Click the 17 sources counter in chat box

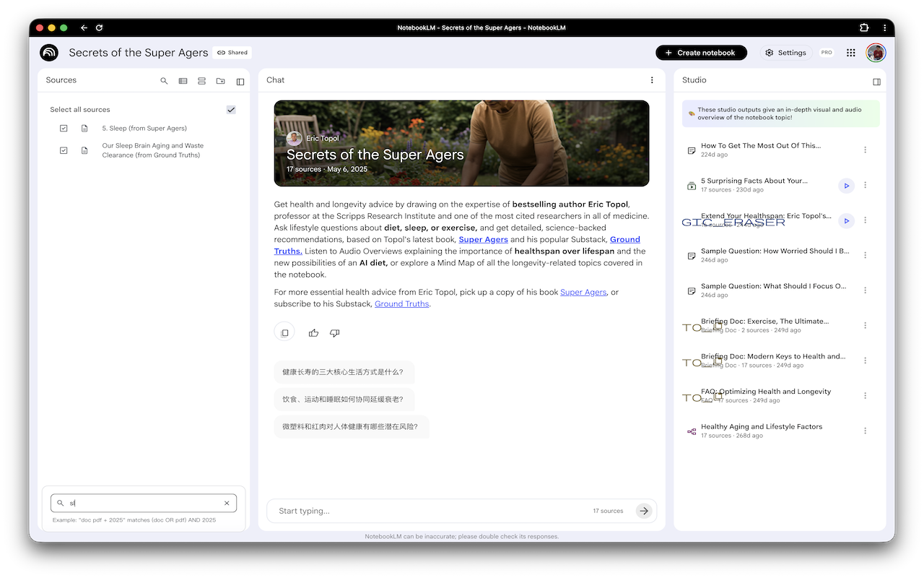[x=608, y=511]
